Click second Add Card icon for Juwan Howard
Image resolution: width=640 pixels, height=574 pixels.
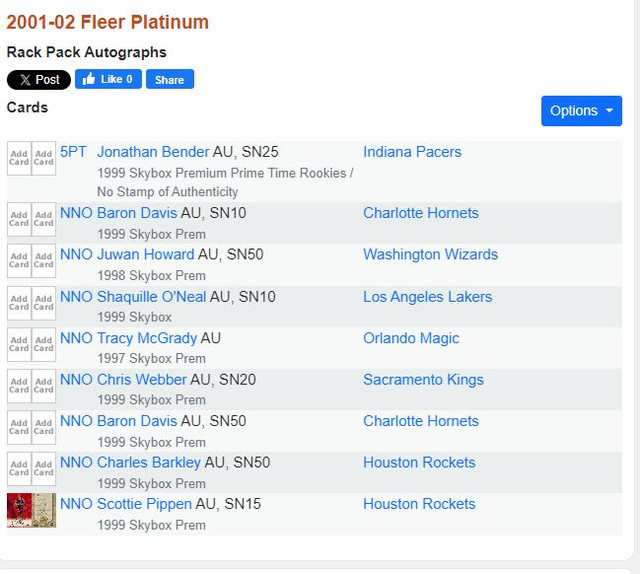[x=44, y=260]
